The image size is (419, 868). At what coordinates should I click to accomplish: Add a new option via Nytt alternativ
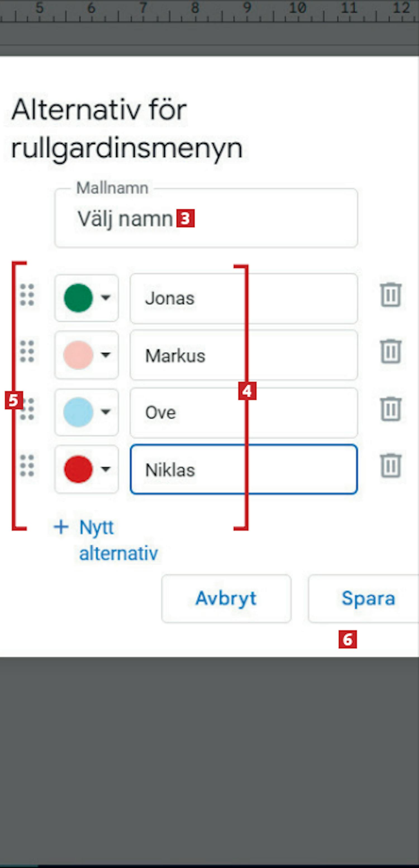point(118,540)
